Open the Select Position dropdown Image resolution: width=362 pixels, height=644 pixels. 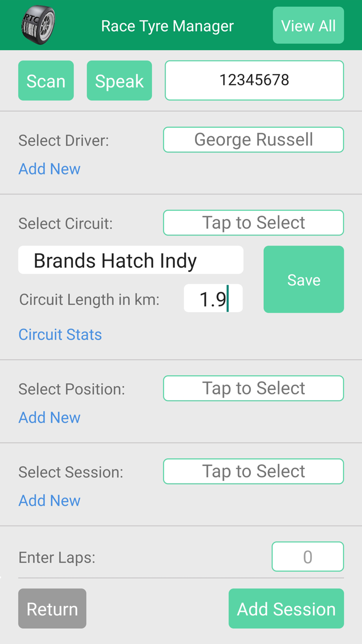[253, 388]
